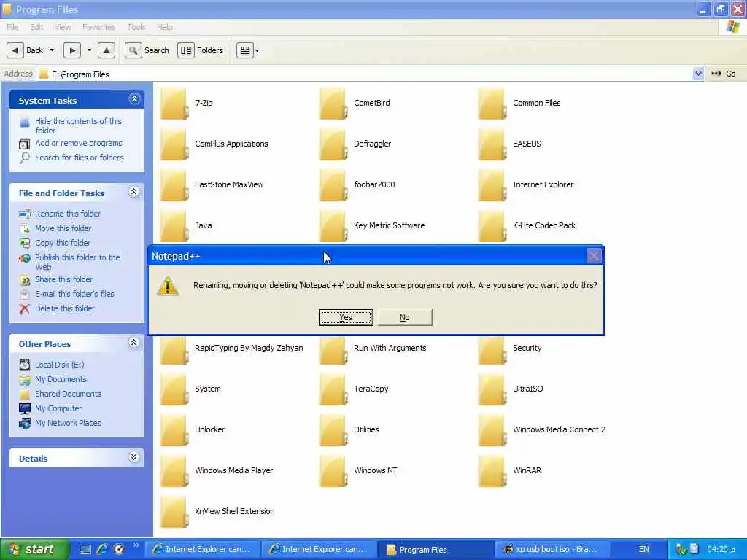Collapse the Other Places panel
747x560 pixels.
[134, 343]
